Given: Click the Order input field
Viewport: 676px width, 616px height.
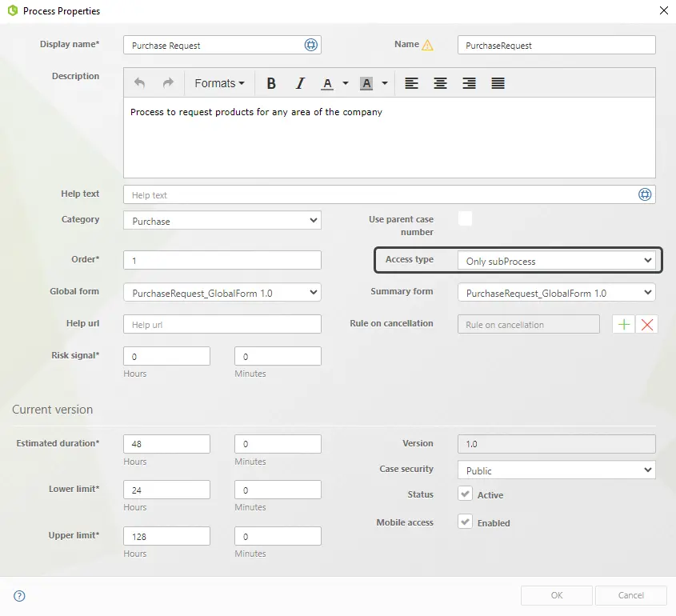Looking at the screenshot, I should pos(222,260).
